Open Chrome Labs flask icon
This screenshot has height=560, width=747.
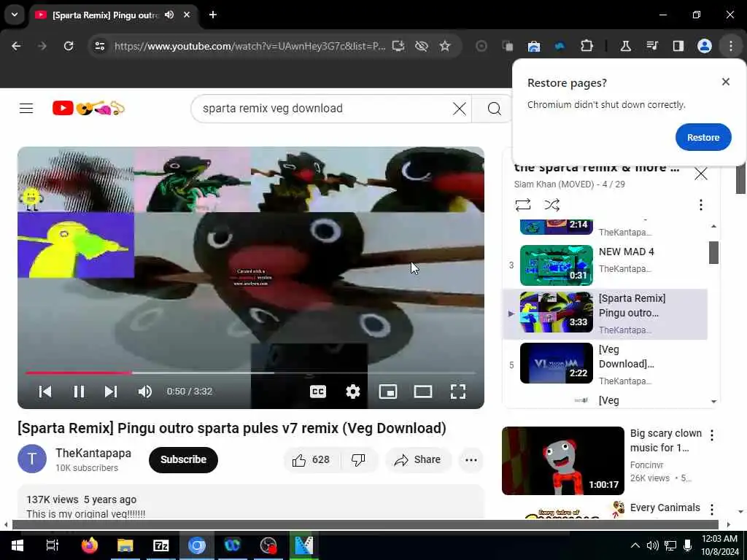[x=625, y=46]
